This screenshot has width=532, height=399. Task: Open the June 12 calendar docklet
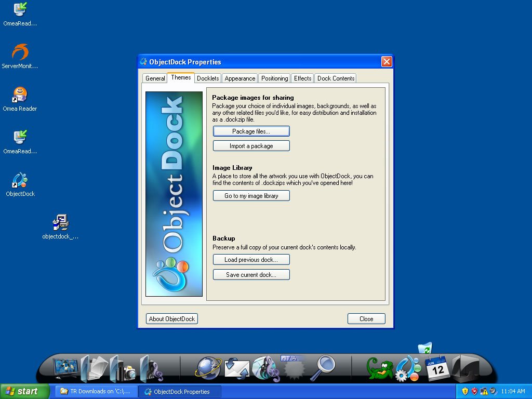click(436, 369)
